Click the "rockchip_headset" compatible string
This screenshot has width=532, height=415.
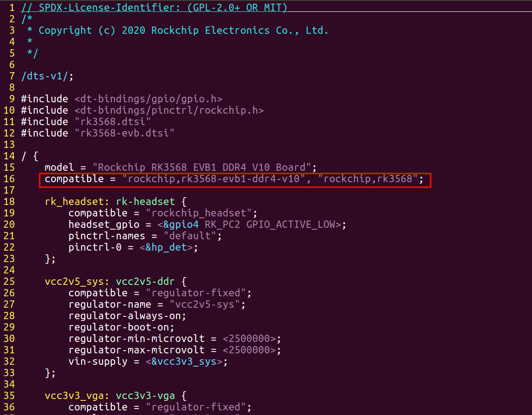click(198, 213)
